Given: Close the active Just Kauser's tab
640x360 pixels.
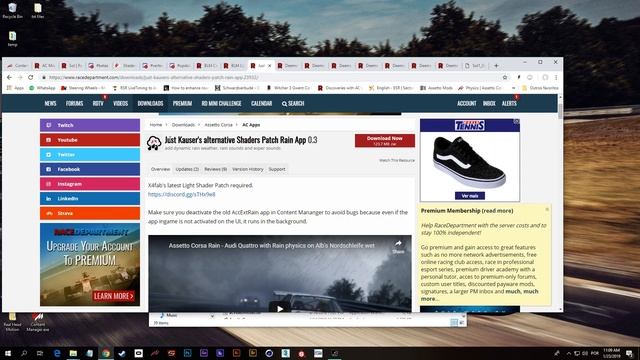Looking at the screenshot, I should click(x=269, y=65).
